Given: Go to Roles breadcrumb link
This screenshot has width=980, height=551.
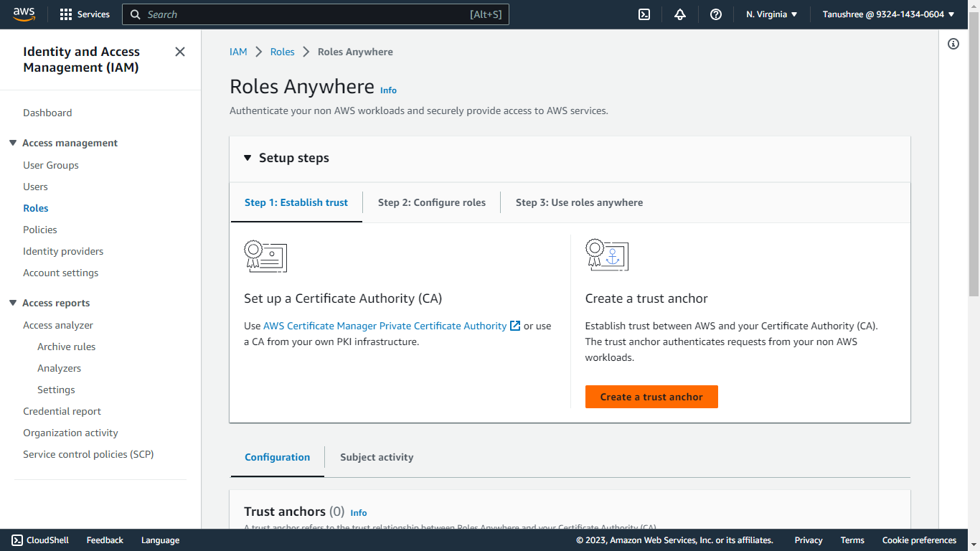Looking at the screenshot, I should 283,52.
